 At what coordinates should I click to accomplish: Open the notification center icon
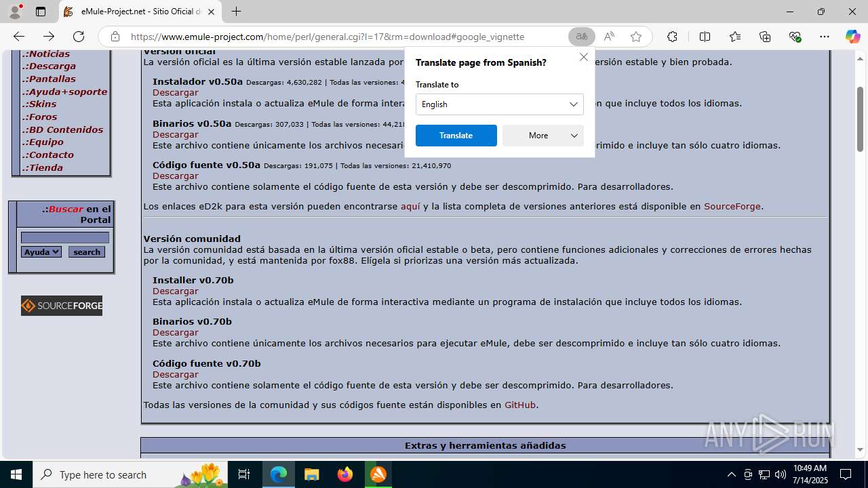coord(846,474)
